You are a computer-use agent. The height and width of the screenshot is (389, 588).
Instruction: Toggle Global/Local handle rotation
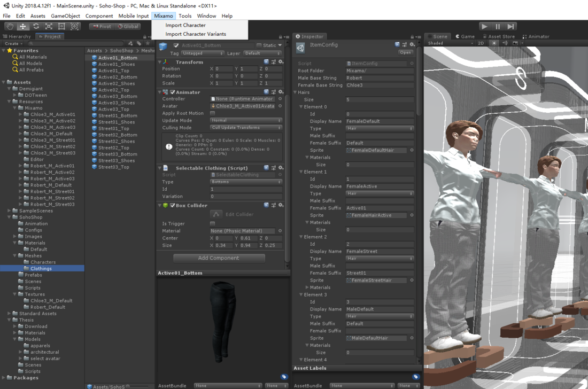pyautogui.click(x=128, y=26)
